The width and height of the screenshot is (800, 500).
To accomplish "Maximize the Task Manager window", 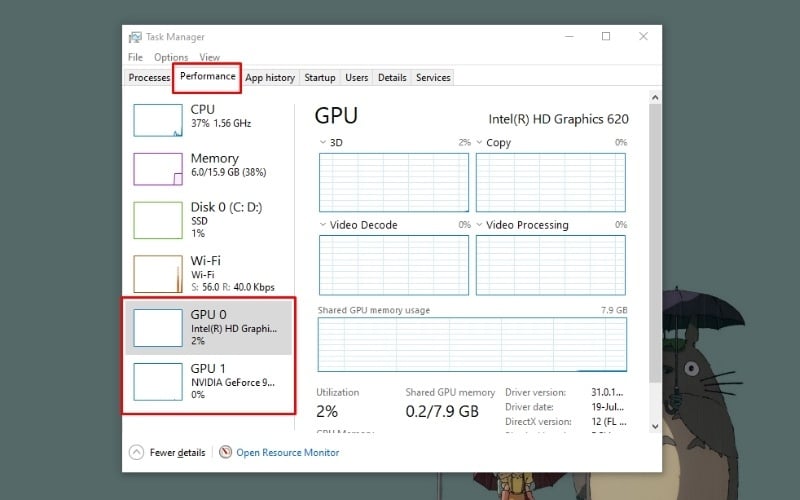I will pos(606,36).
